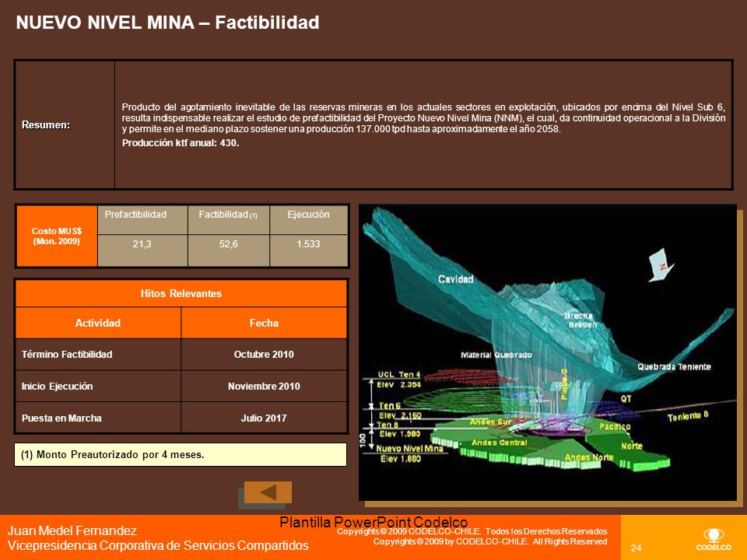
Task: Click the 'UCL Ten 4' elevation label
Action: point(399,374)
